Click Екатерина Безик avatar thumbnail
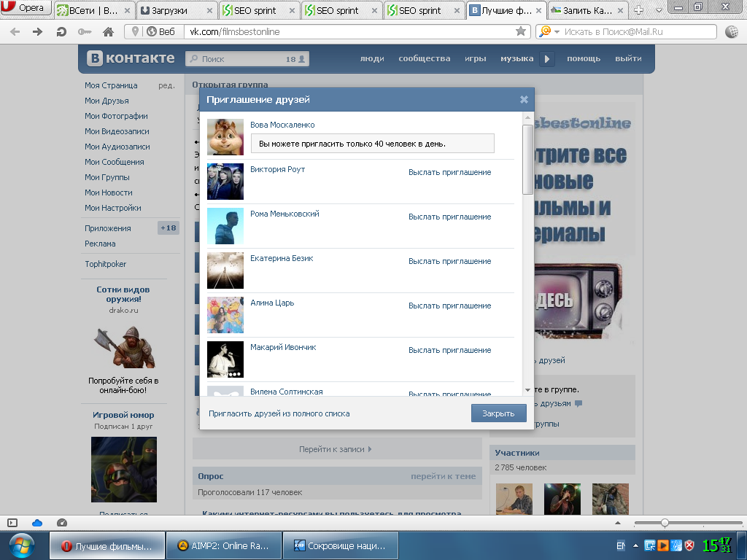Viewport: 747px width, 560px height. 225,271
